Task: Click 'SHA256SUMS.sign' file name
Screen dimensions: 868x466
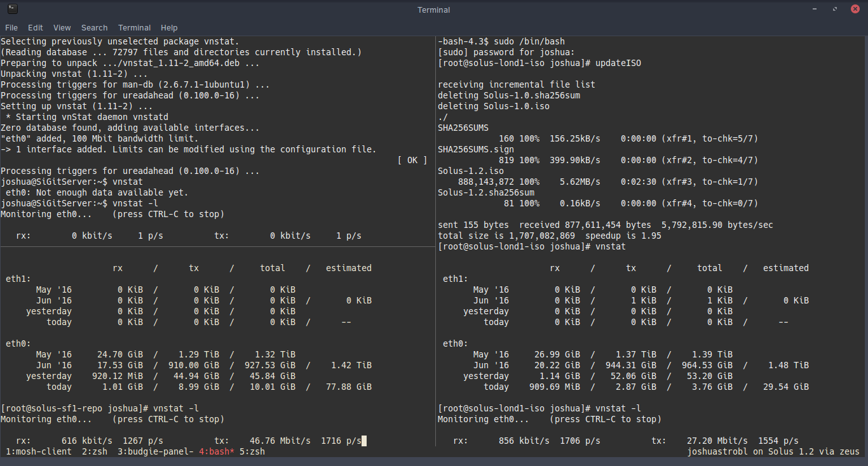Action: (x=476, y=149)
